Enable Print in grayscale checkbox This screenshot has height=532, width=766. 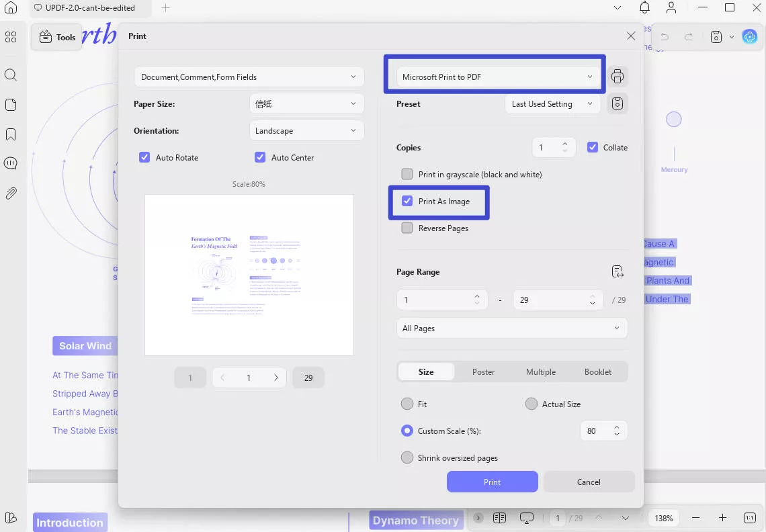(x=407, y=175)
